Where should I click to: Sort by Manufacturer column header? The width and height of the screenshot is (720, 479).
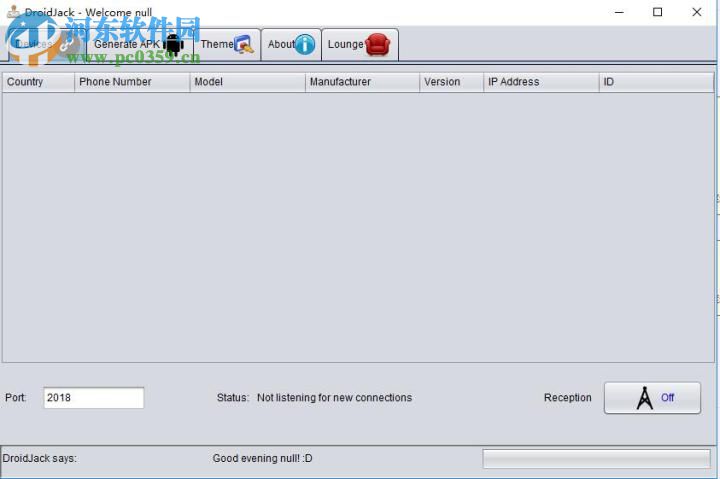pyautogui.click(x=362, y=82)
